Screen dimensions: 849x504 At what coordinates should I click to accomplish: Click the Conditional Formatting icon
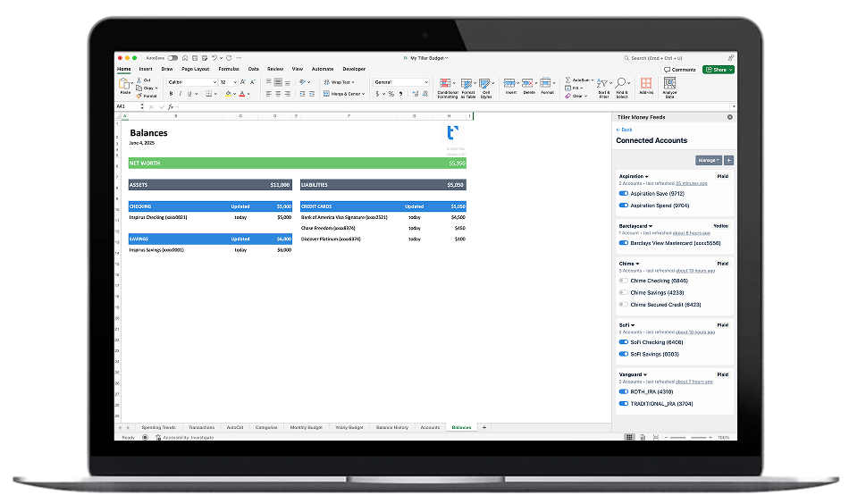[x=447, y=85]
